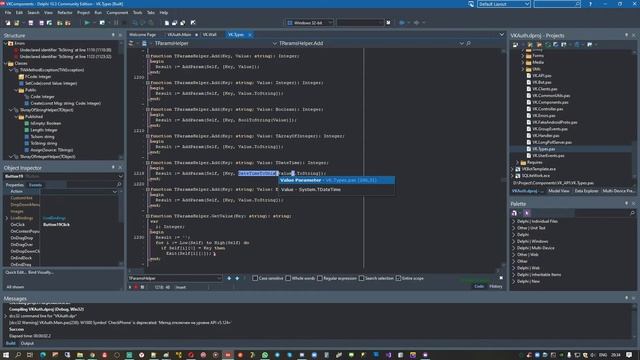
Task: Open the File menu
Action: tap(8, 13)
